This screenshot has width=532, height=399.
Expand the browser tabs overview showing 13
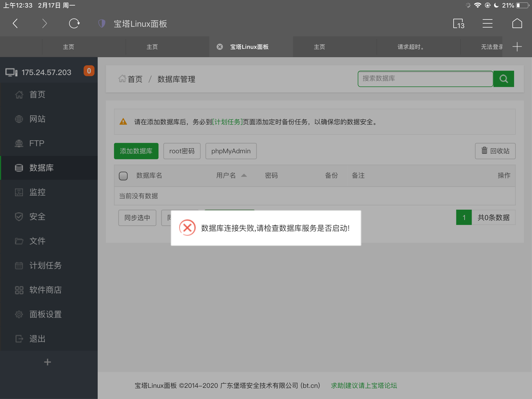[459, 23]
